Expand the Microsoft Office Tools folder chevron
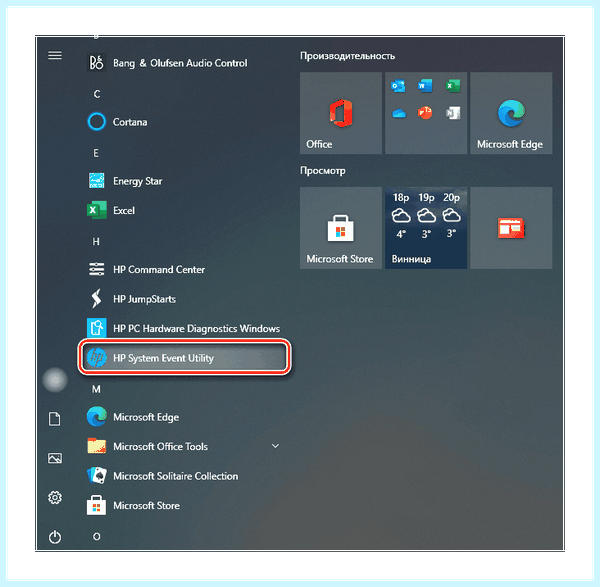The width and height of the screenshot is (600, 587). [x=275, y=446]
